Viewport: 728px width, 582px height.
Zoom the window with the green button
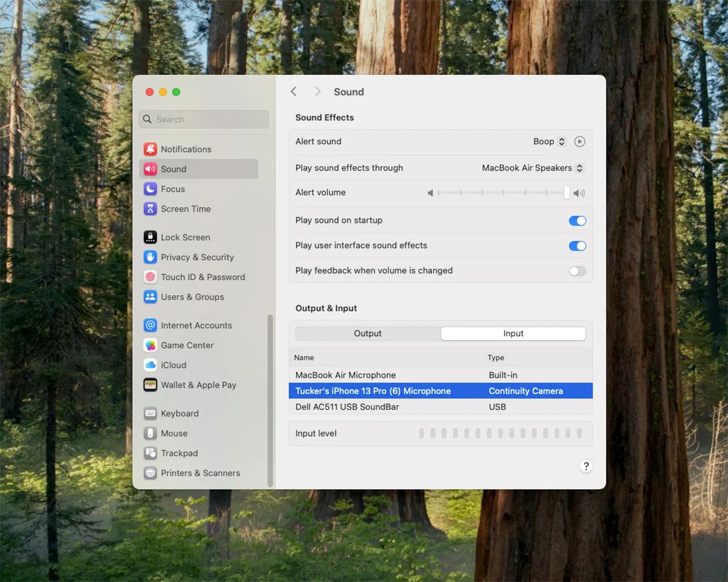[176, 92]
